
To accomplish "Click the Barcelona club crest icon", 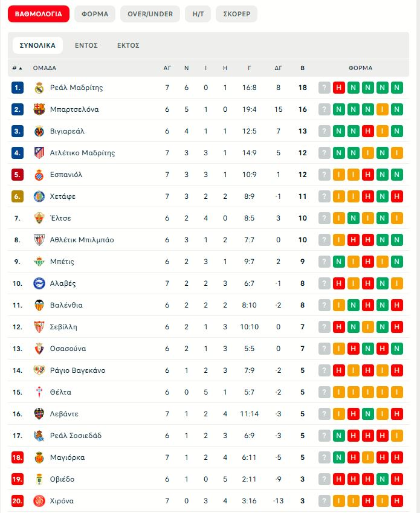I will [x=39, y=109].
